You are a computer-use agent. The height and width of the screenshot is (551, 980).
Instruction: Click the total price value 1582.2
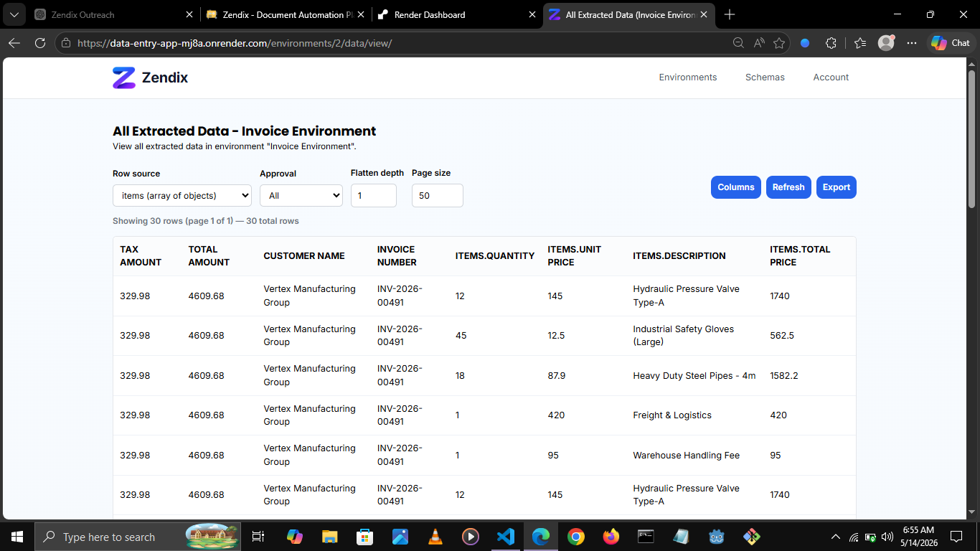click(x=784, y=375)
